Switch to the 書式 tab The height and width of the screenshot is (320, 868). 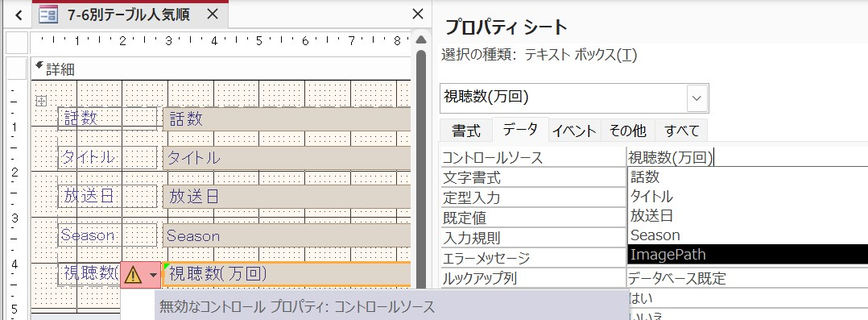click(466, 131)
